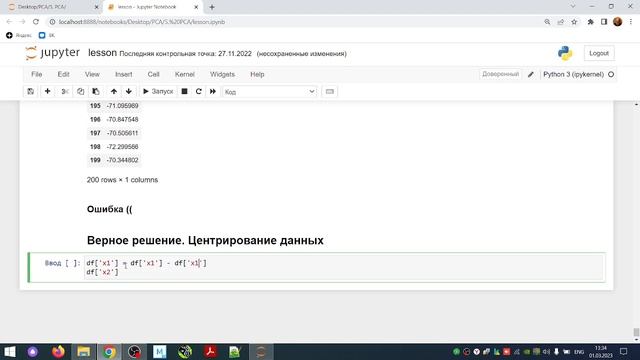Screen dimensions: 640x360
Task: Close the lesson Jupyter Notebook tab
Action: [x=196, y=7]
